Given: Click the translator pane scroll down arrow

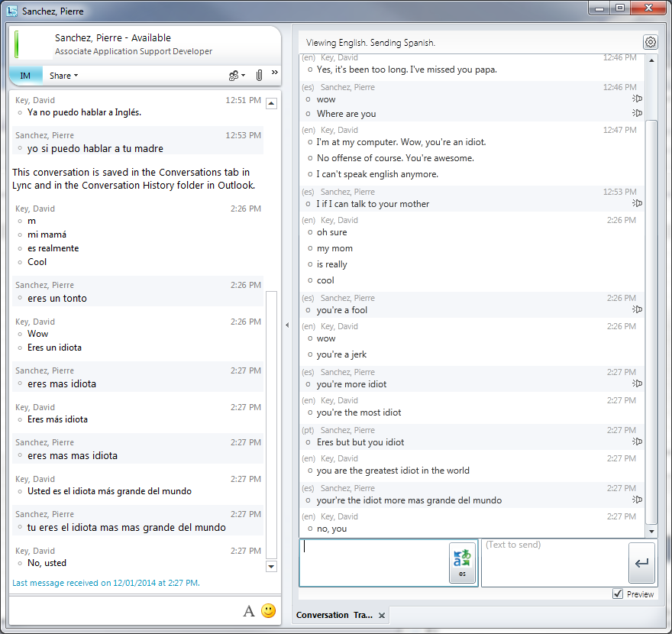Looking at the screenshot, I should click(x=651, y=532).
